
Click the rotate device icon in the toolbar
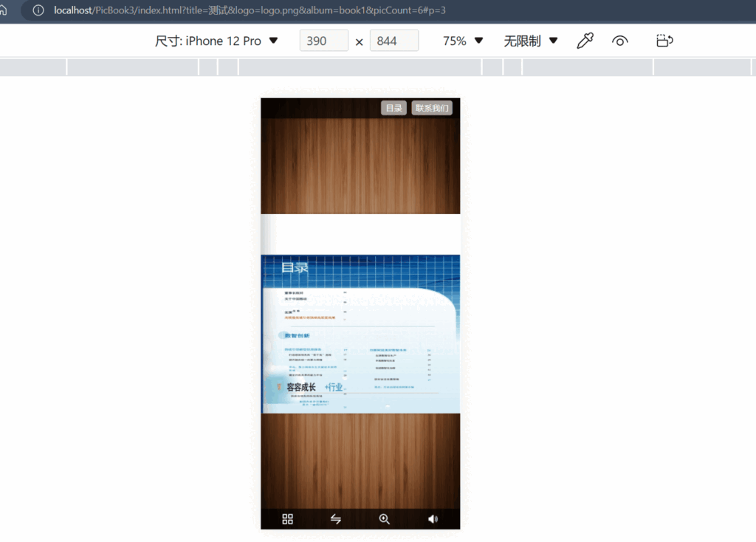[x=664, y=41]
